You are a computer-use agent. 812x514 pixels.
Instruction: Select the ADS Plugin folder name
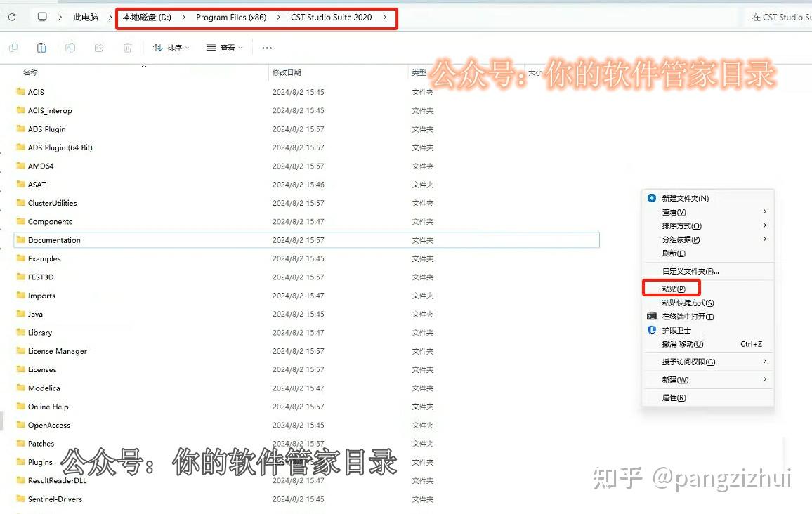[46, 129]
